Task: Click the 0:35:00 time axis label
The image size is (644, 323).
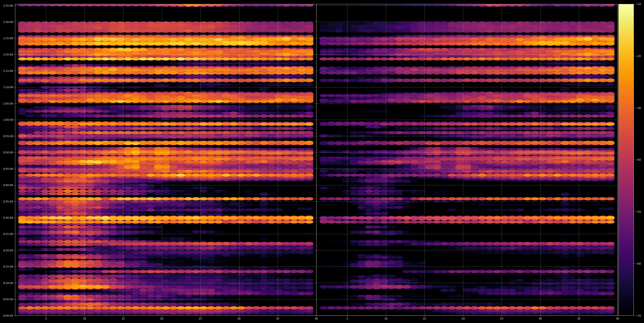Action: [8, 201]
